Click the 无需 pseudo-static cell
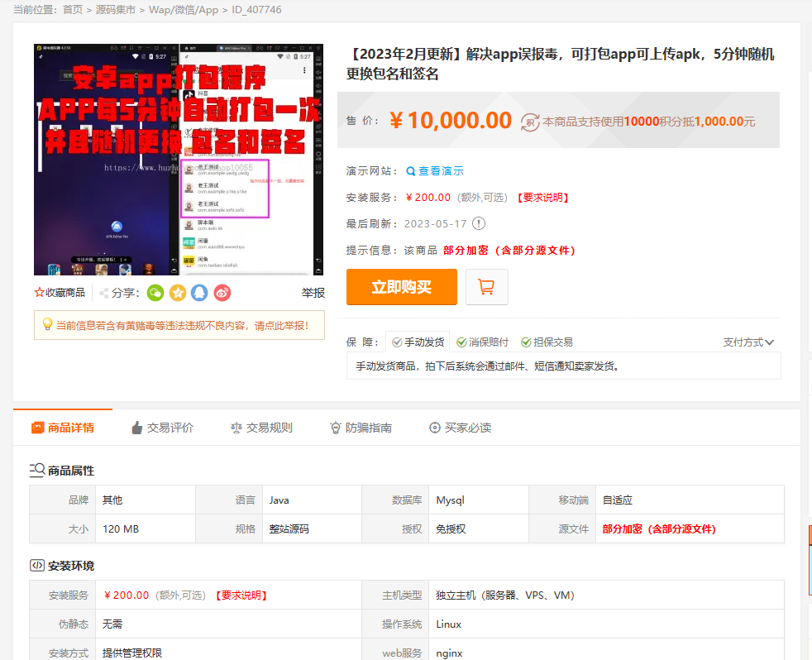Image resolution: width=812 pixels, height=660 pixels. (228, 624)
